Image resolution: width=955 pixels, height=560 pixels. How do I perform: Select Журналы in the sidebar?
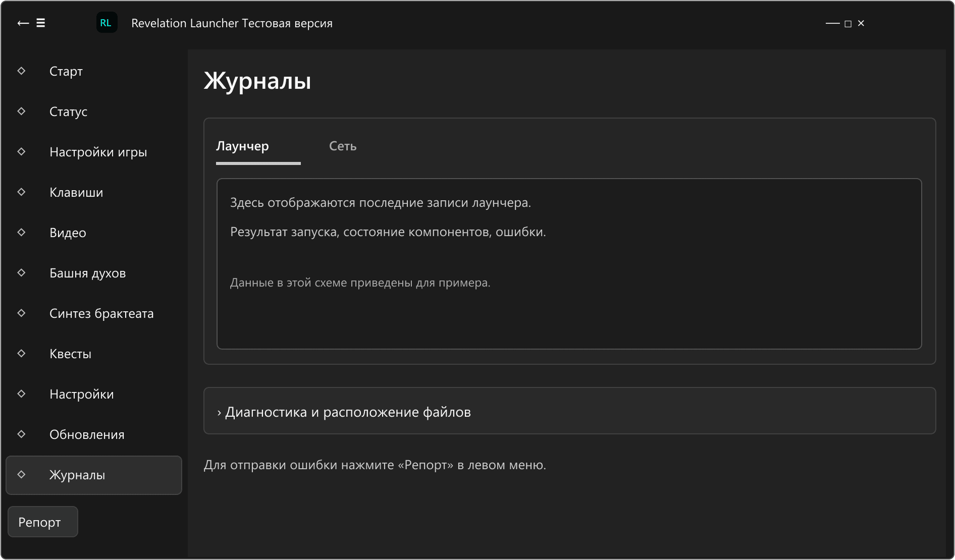pos(94,475)
